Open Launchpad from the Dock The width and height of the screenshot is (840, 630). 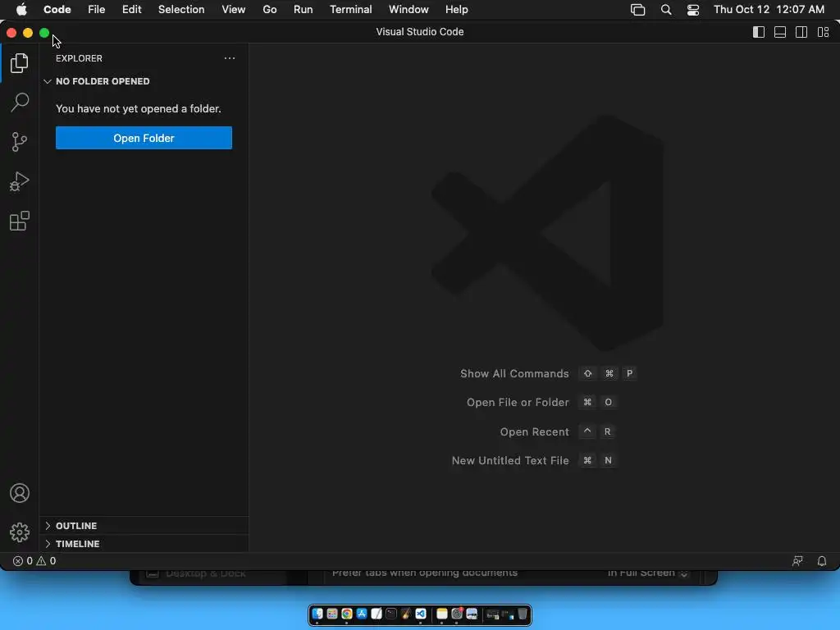(332, 614)
